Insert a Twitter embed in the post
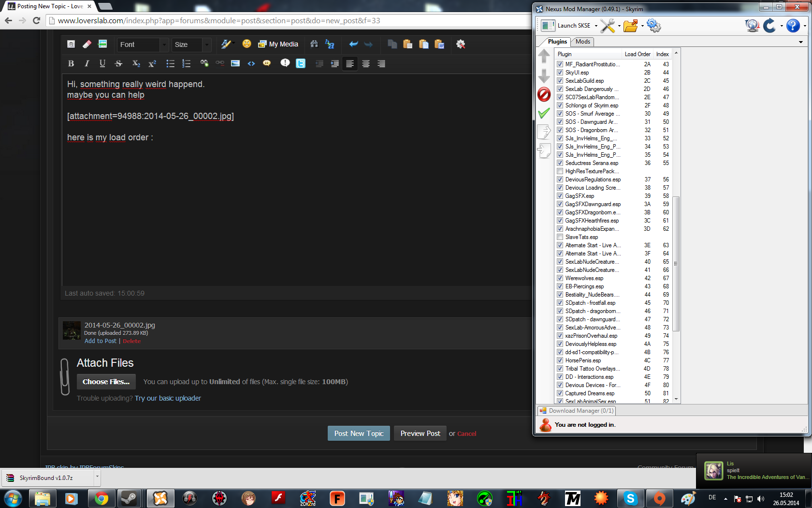812x508 pixels. click(301, 63)
